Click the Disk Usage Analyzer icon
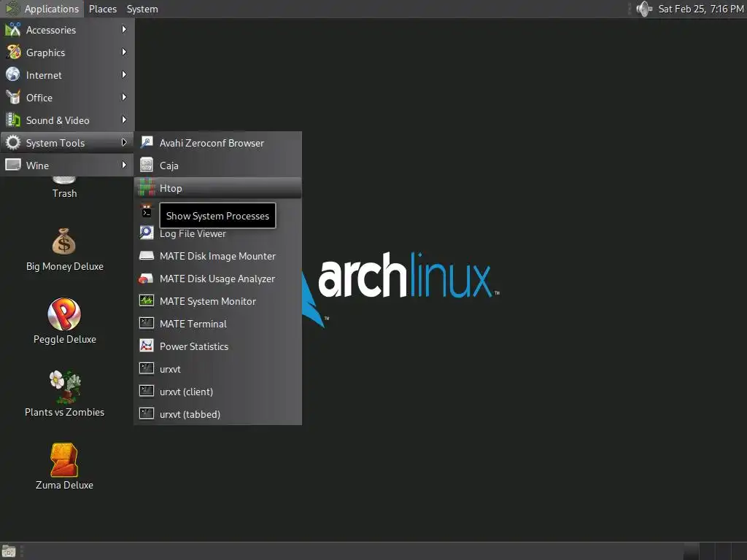 146,278
